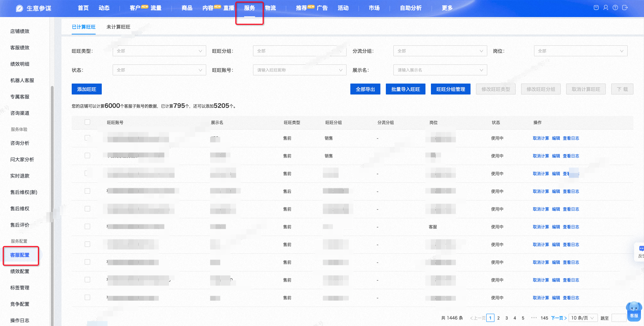Open 绩效配置 in the sidebar

[x=20, y=271]
